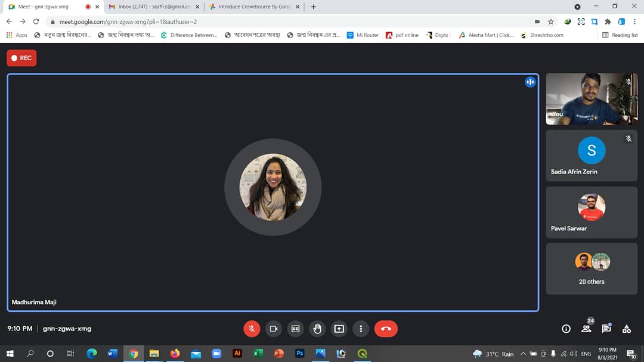644x362 pixels.
Task: Leave the call with the red hang-up button
Action: point(386,329)
